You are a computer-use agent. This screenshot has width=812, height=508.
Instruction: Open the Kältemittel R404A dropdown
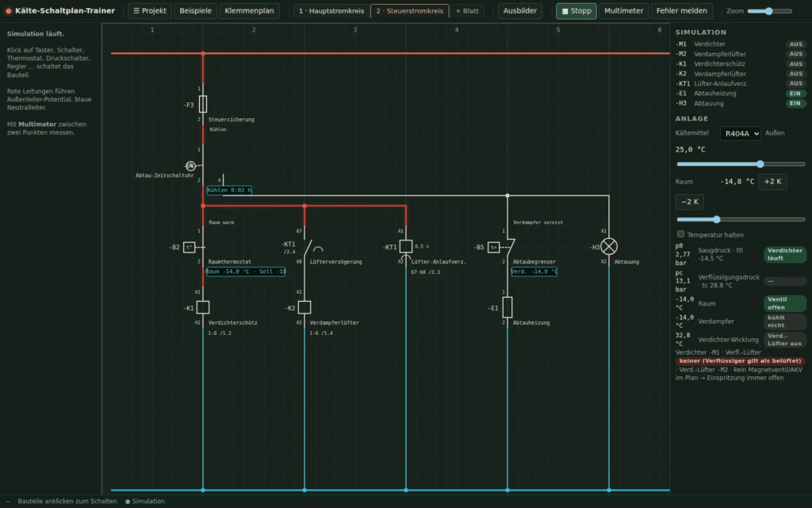pyautogui.click(x=740, y=133)
